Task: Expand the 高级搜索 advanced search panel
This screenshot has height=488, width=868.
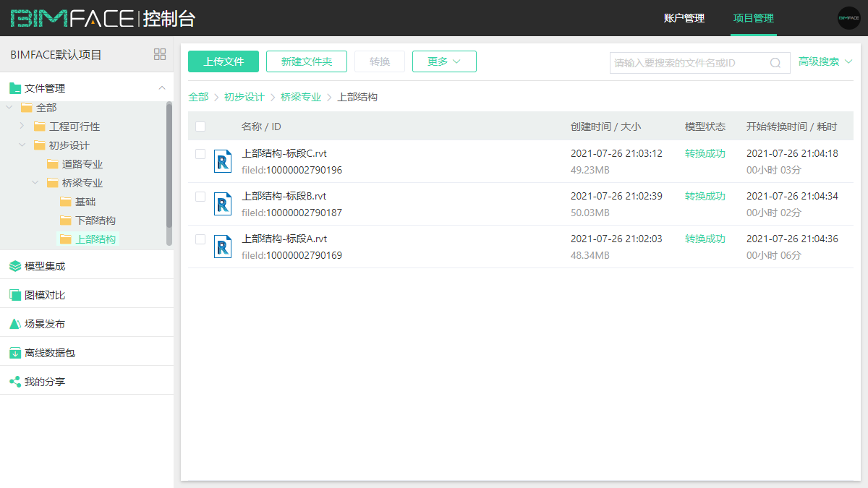Action: click(825, 61)
